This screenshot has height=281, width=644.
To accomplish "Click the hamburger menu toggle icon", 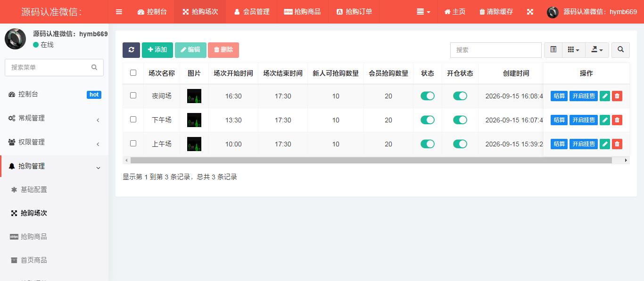I will tap(119, 12).
